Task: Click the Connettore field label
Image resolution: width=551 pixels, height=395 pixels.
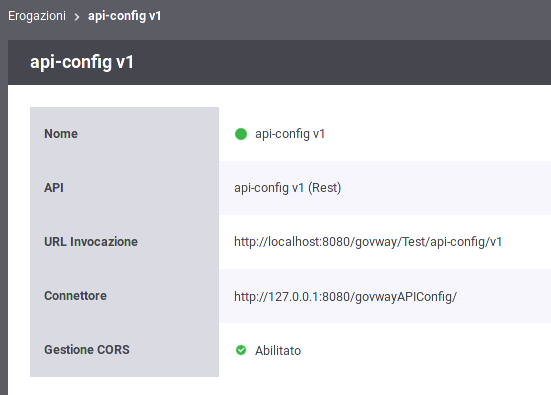Action: (x=75, y=296)
